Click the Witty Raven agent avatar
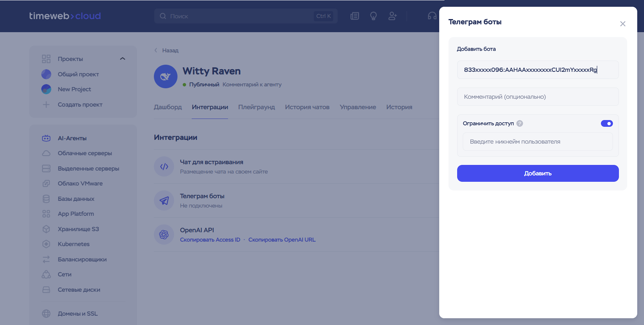 [165, 77]
